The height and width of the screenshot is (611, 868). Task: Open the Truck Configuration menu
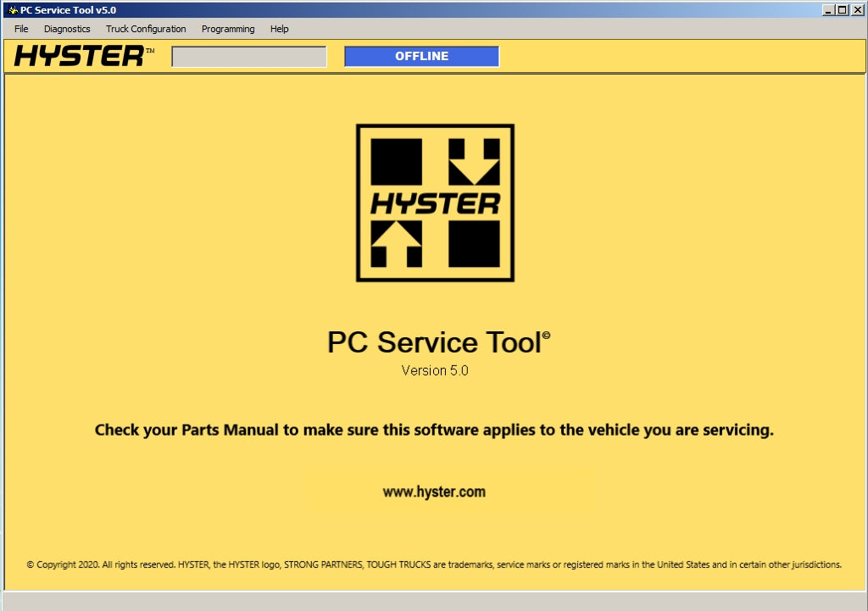click(x=146, y=29)
